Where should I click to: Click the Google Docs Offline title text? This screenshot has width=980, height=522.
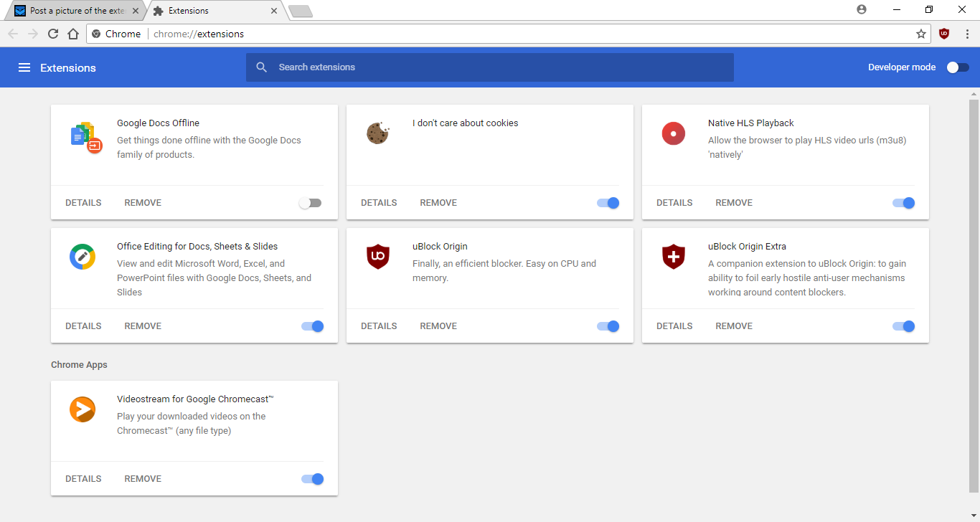pyautogui.click(x=158, y=123)
